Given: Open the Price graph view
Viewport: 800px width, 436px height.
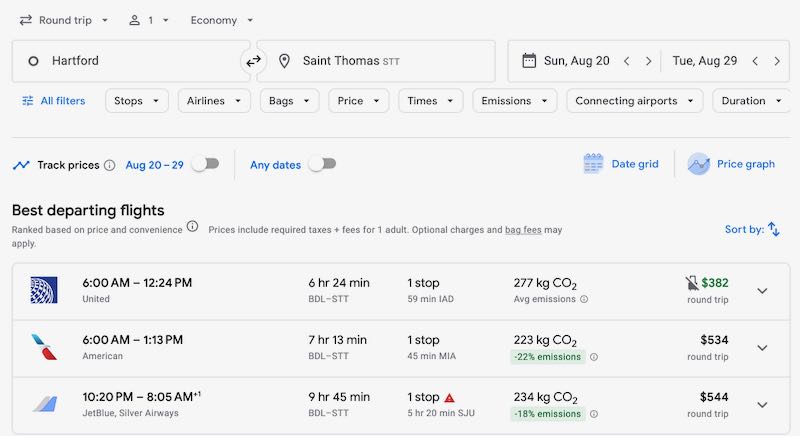Looking at the screenshot, I should 733,164.
